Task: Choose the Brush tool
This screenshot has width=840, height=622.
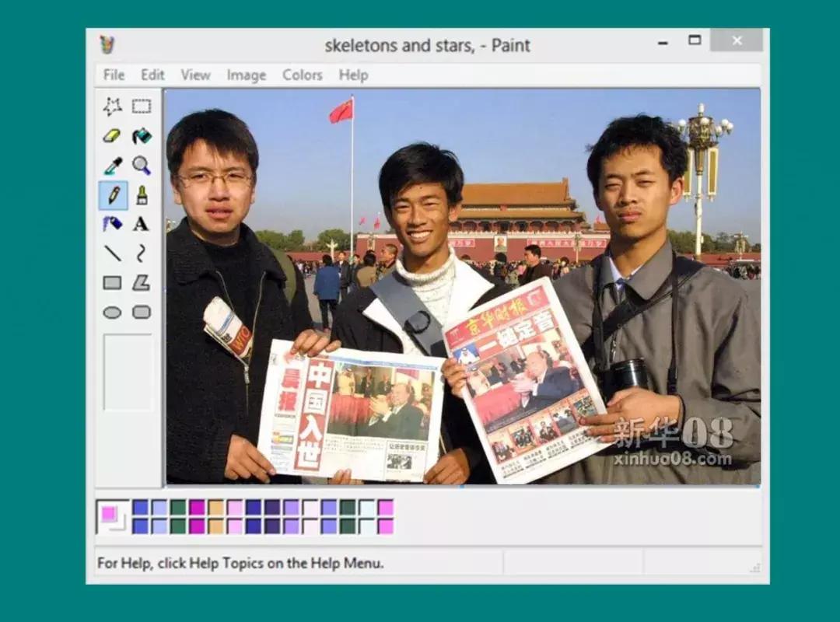Action: 142,196
